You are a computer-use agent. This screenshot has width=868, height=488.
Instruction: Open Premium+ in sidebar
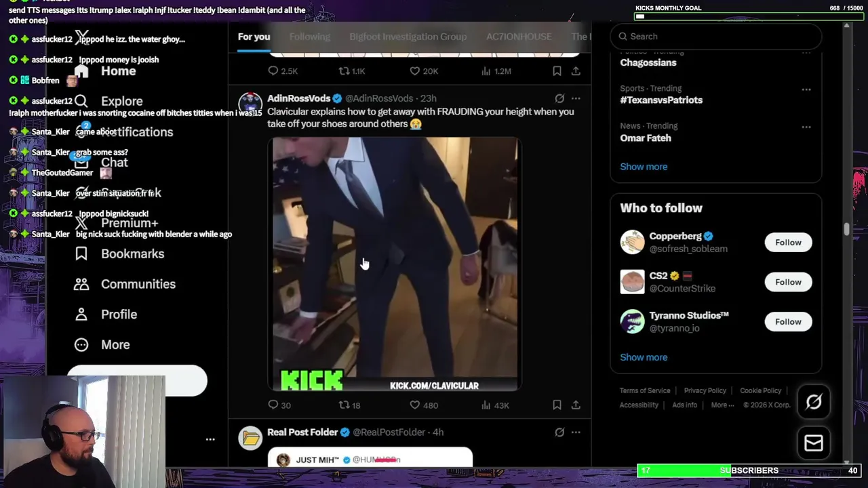pos(116,223)
